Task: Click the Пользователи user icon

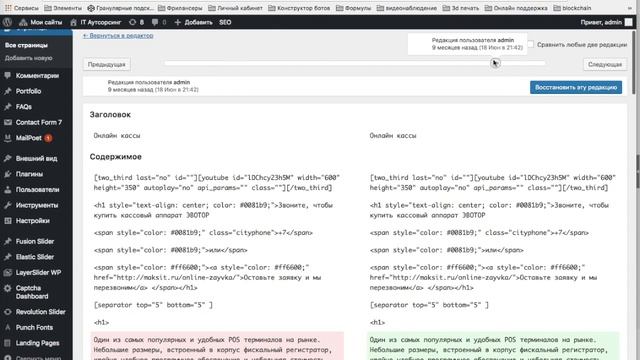Action: pyautogui.click(x=7, y=189)
